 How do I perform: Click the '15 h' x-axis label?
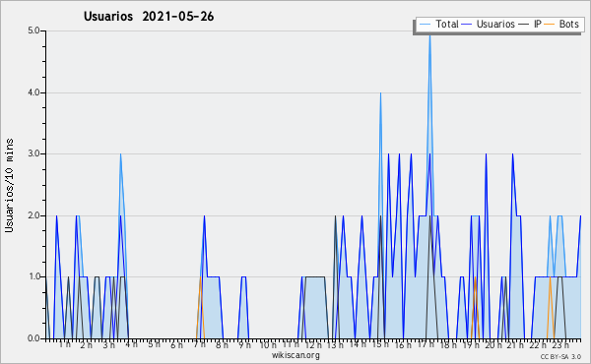380,344
